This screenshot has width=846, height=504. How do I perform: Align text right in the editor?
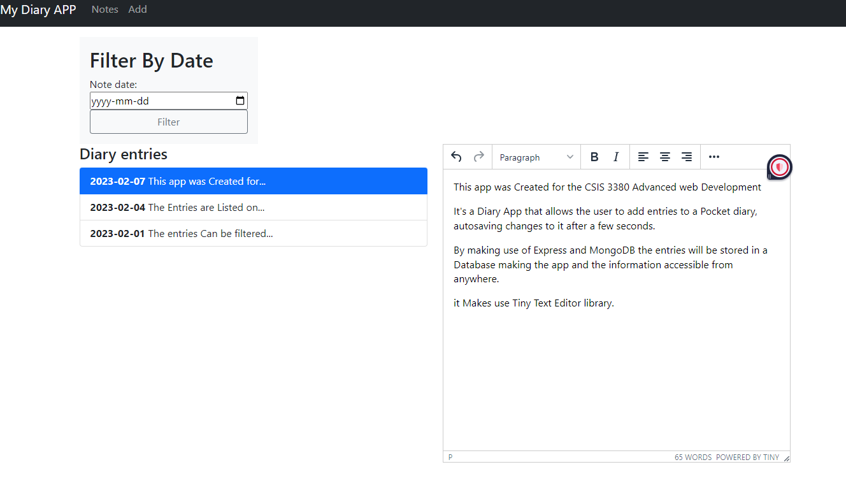click(x=686, y=157)
